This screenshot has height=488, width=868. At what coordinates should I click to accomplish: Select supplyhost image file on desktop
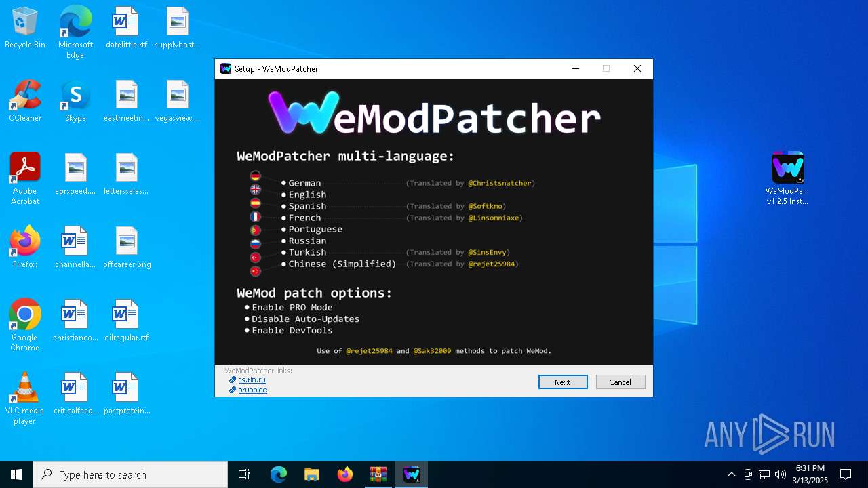pos(177,28)
